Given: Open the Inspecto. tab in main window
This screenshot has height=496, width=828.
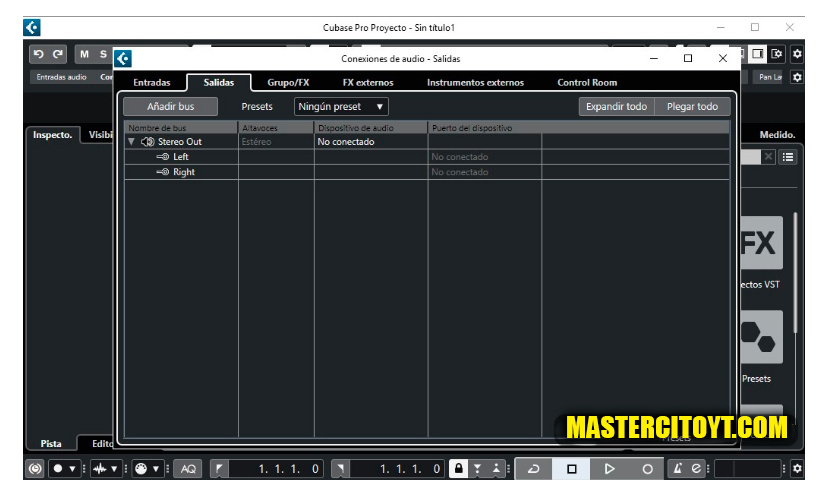Looking at the screenshot, I should coord(52,135).
